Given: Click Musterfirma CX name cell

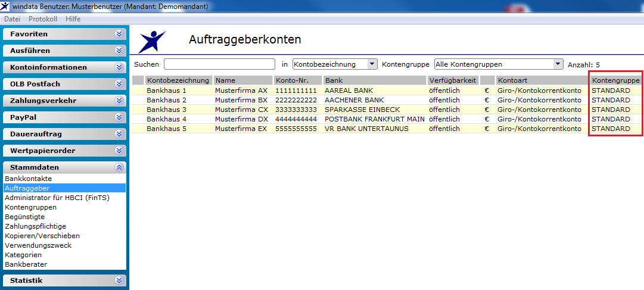Looking at the screenshot, I should (241, 110).
